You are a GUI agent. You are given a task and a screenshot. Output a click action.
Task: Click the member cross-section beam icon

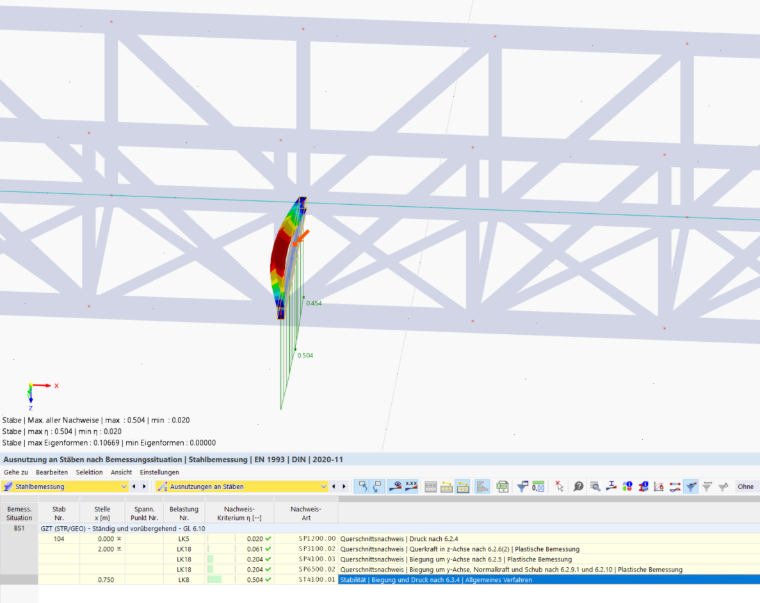pyautogui.click(x=611, y=486)
